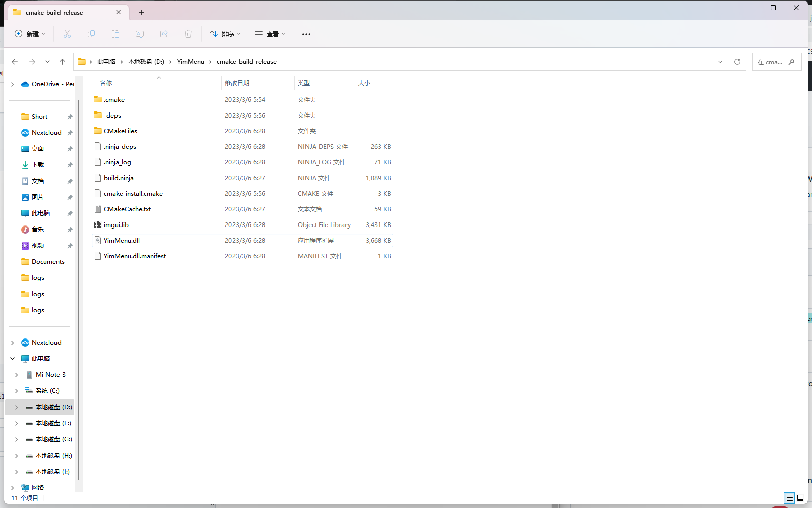Image resolution: width=812 pixels, height=508 pixels.
Task: Expand the 本地磁盘 (E:) drive in sidebar
Action: click(17, 423)
